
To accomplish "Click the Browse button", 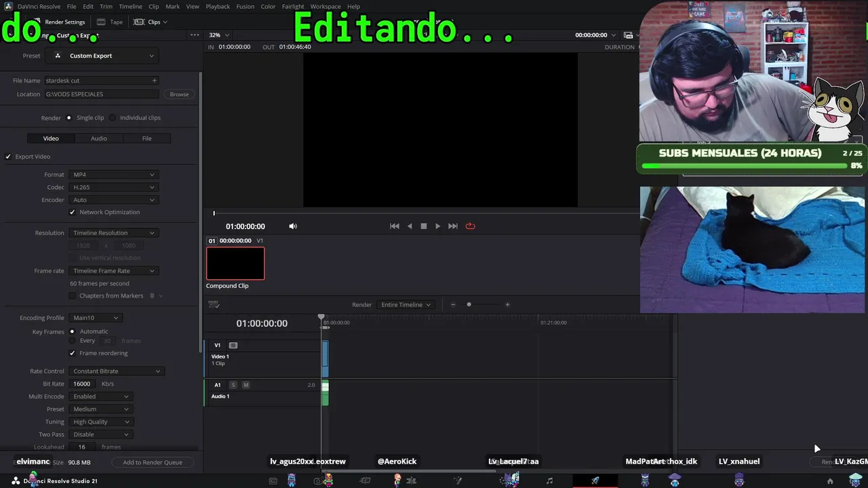I will tap(179, 94).
